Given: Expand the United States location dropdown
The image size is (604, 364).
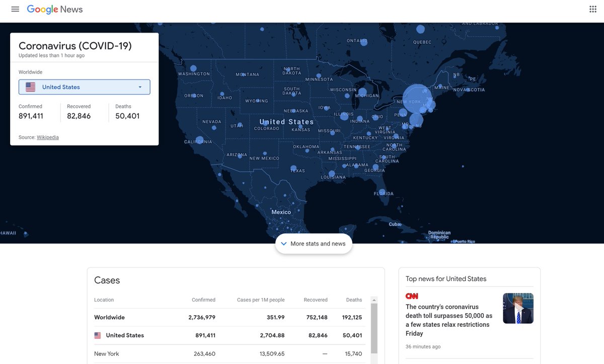Looking at the screenshot, I should tap(85, 87).
